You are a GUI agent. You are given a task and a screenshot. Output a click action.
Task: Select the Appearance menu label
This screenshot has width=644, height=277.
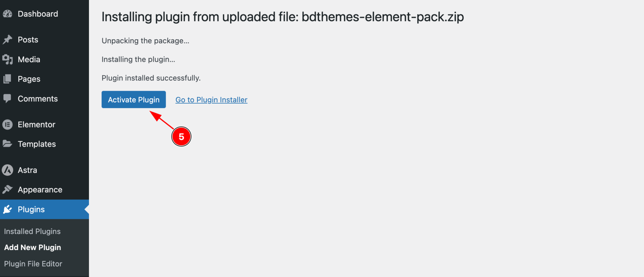[40, 189]
